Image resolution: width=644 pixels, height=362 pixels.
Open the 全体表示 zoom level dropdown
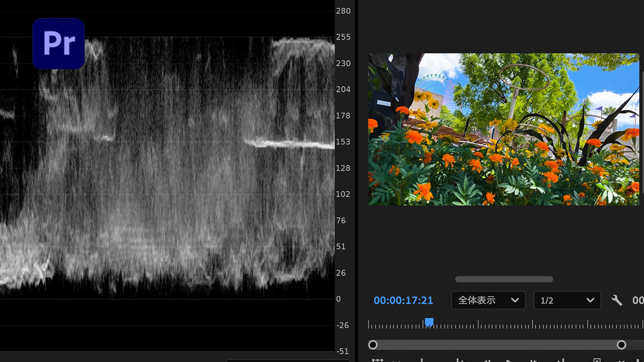(488, 300)
